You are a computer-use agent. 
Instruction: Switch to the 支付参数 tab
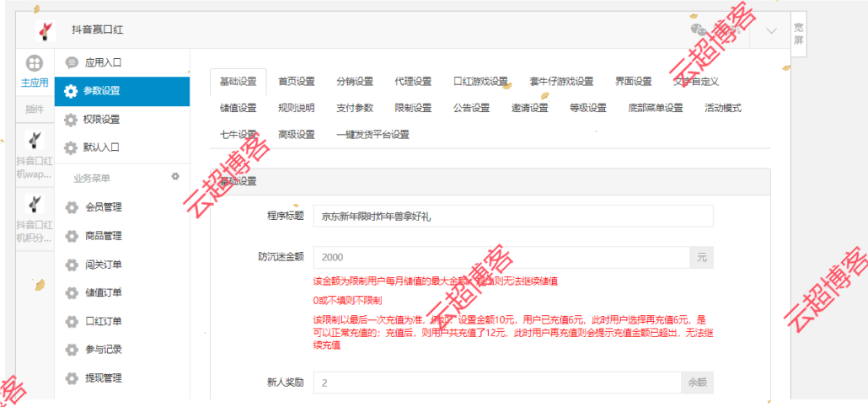click(355, 109)
